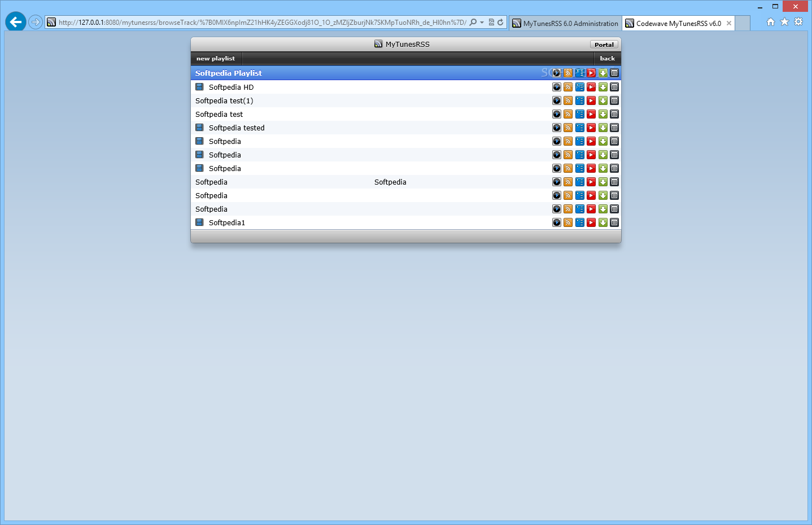Open dark list icon for Softpedia1
Image resolution: width=812 pixels, height=525 pixels.
pyautogui.click(x=614, y=222)
